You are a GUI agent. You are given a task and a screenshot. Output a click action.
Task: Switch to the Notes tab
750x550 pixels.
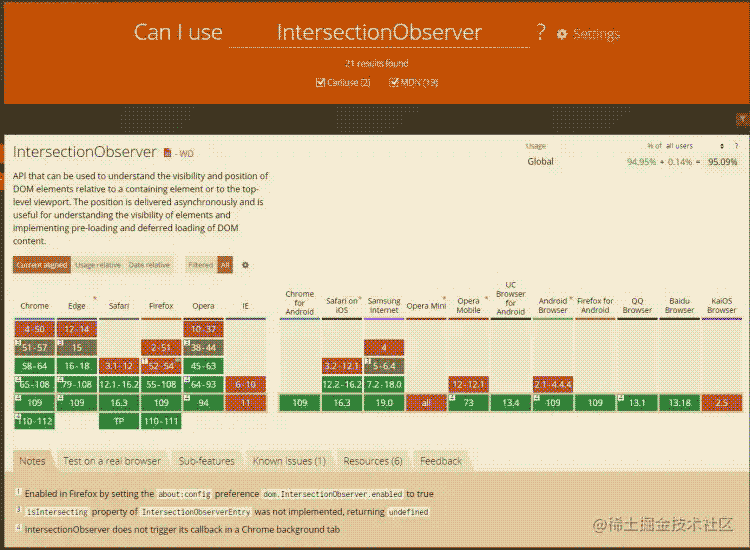click(x=32, y=461)
